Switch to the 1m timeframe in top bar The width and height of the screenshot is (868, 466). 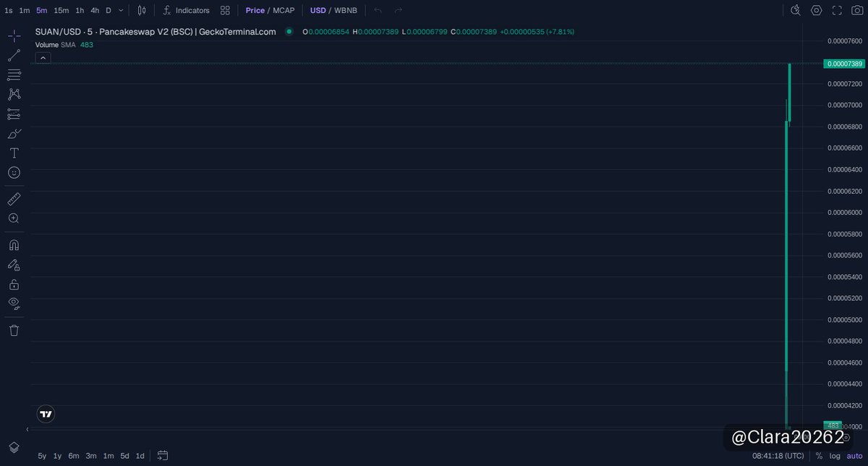click(x=25, y=10)
